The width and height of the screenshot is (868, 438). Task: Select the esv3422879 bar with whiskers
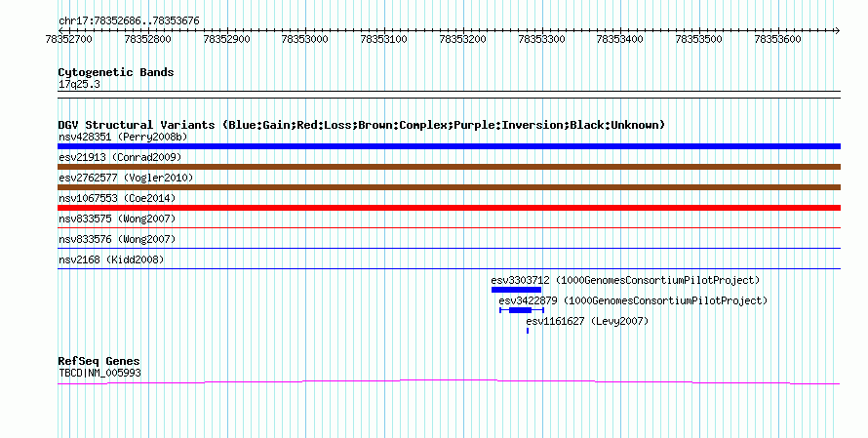tap(522, 310)
